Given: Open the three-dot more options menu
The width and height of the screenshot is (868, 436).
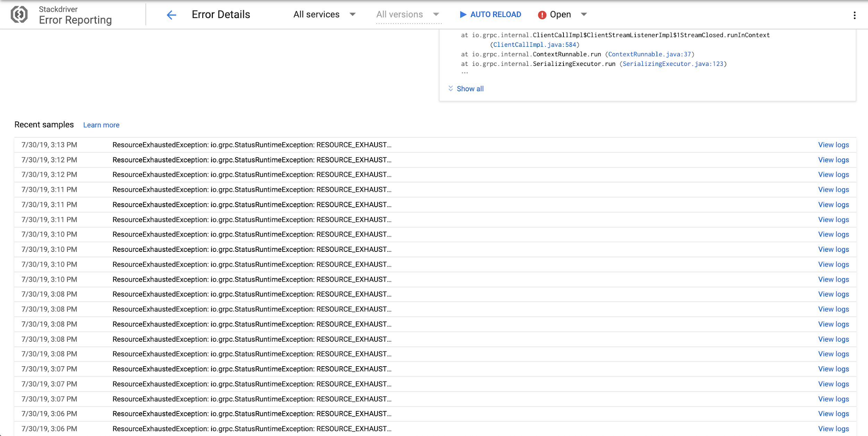Looking at the screenshot, I should pos(854,15).
